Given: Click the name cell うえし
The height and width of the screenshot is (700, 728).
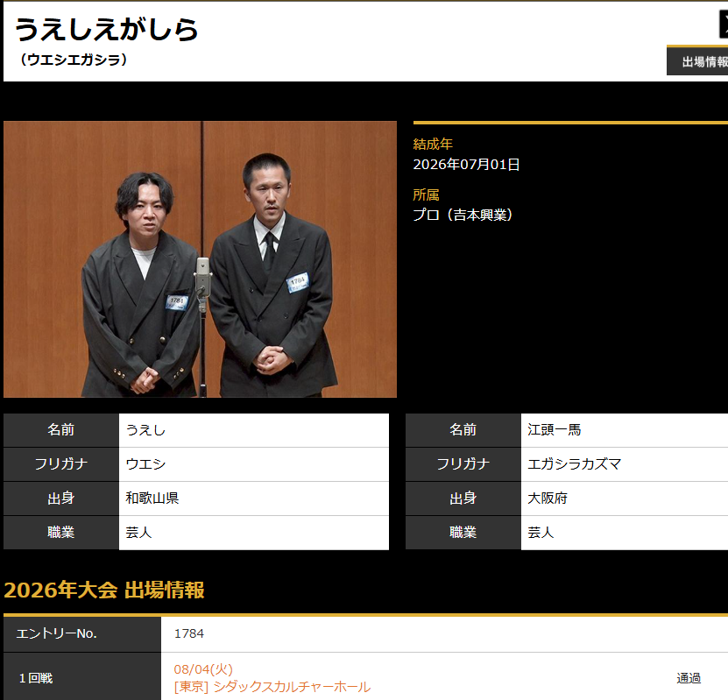Looking at the screenshot, I should pyautogui.click(x=254, y=430).
